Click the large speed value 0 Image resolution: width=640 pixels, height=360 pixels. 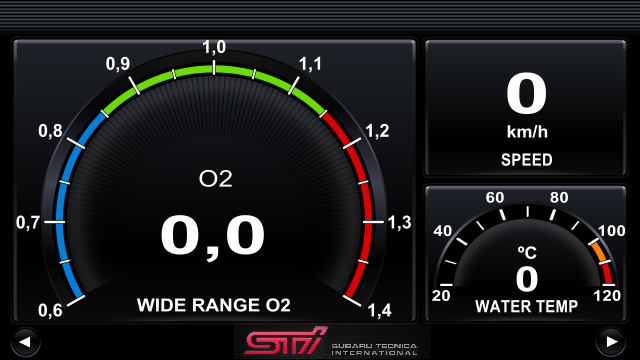click(527, 94)
